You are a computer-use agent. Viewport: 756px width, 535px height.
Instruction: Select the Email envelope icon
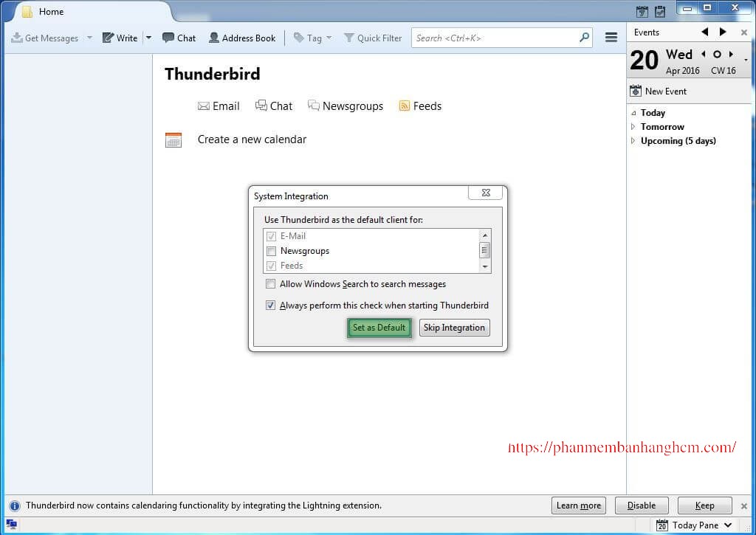pyautogui.click(x=204, y=106)
